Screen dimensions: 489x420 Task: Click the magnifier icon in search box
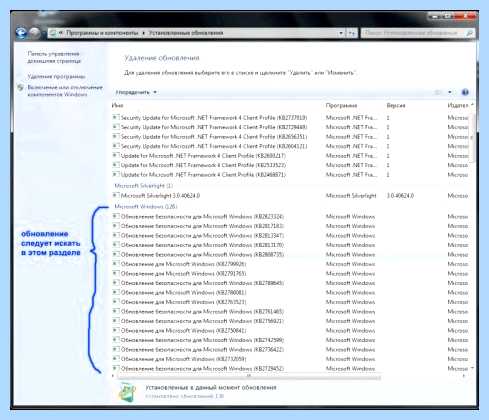(x=469, y=33)
